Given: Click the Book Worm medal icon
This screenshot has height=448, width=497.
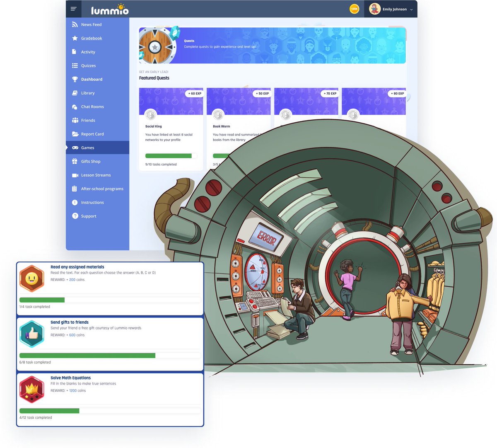Looking at the screenshot, I should coord(218,114).
